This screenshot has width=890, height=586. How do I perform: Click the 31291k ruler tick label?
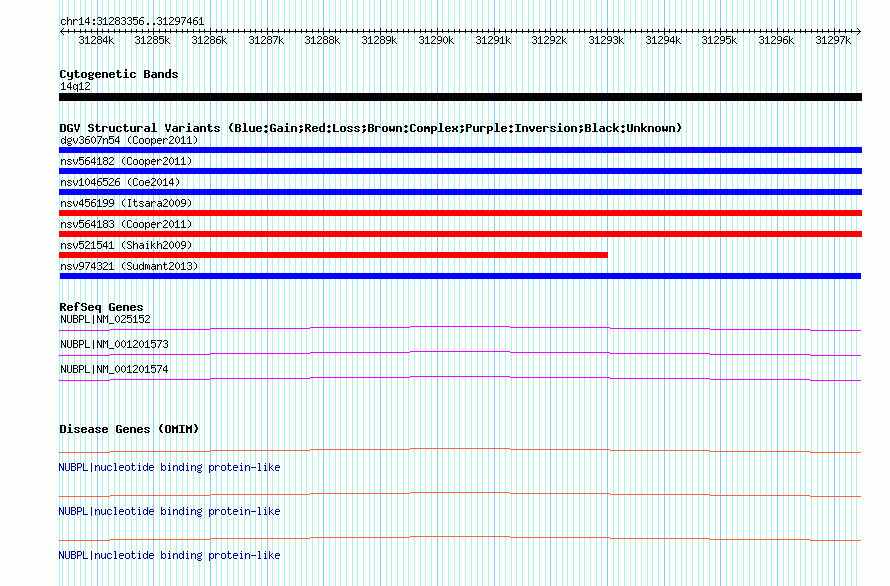pos(493,40)
